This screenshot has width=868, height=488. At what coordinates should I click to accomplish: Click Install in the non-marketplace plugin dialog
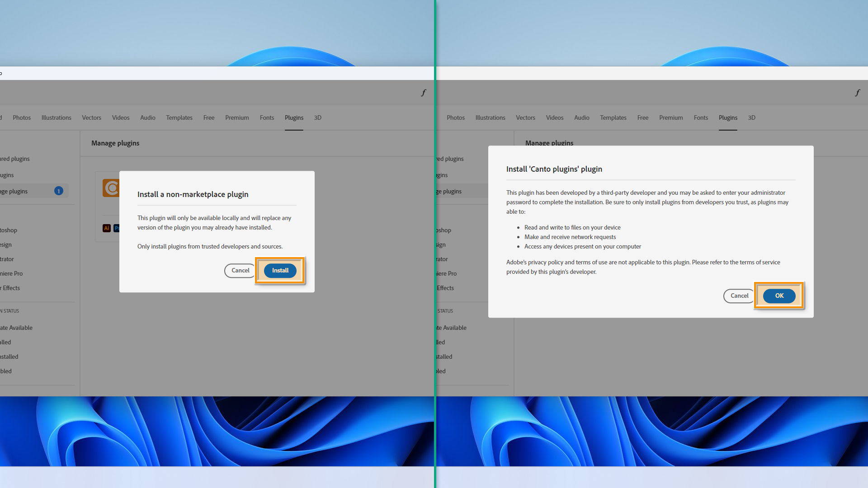click(x=280, y=270)
